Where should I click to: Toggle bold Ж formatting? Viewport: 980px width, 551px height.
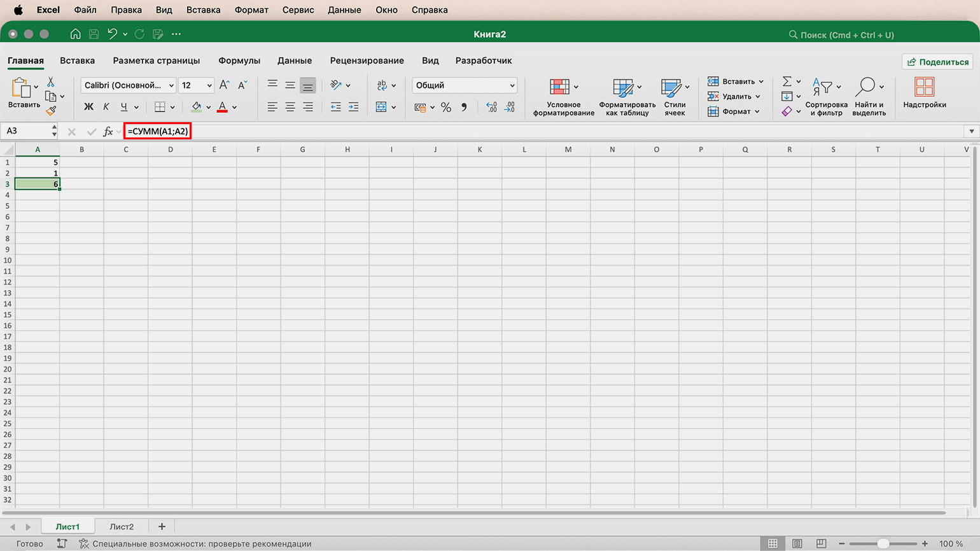coord(88,107)
